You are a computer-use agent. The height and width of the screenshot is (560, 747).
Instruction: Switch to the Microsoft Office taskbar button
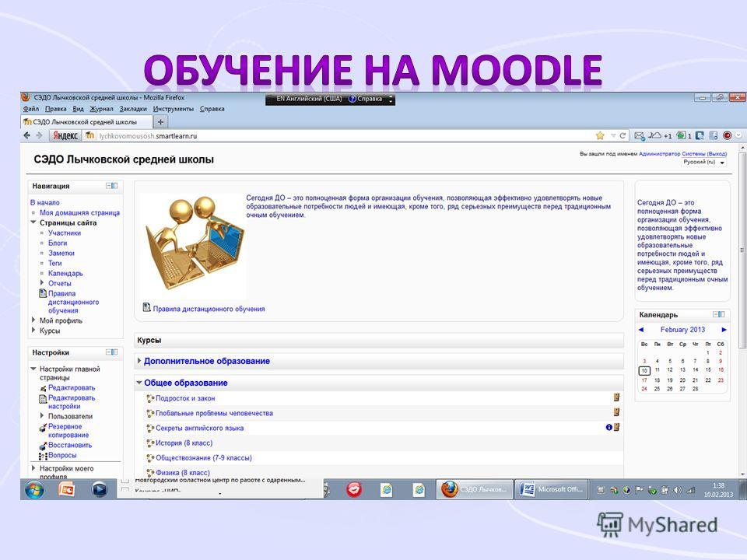pyautogui.click(x=551, y=489)
